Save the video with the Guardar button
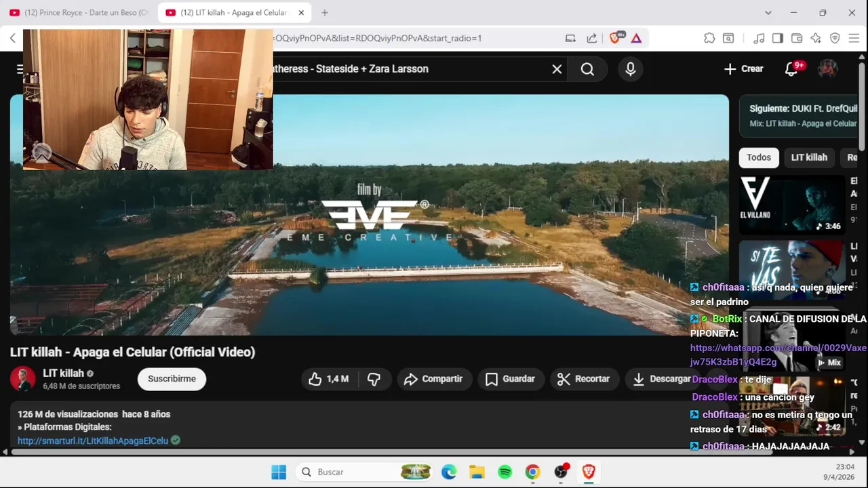The image size is (868, 488). [510, 379]
